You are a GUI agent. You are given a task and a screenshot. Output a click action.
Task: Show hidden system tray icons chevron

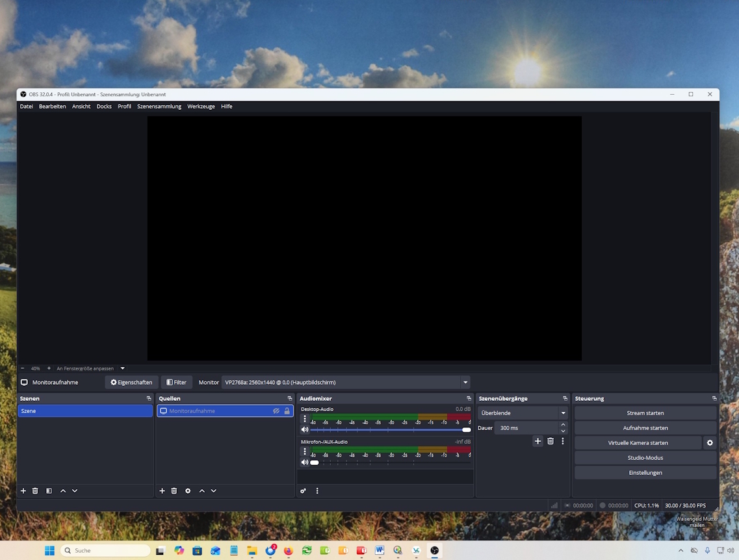(681, 550)
